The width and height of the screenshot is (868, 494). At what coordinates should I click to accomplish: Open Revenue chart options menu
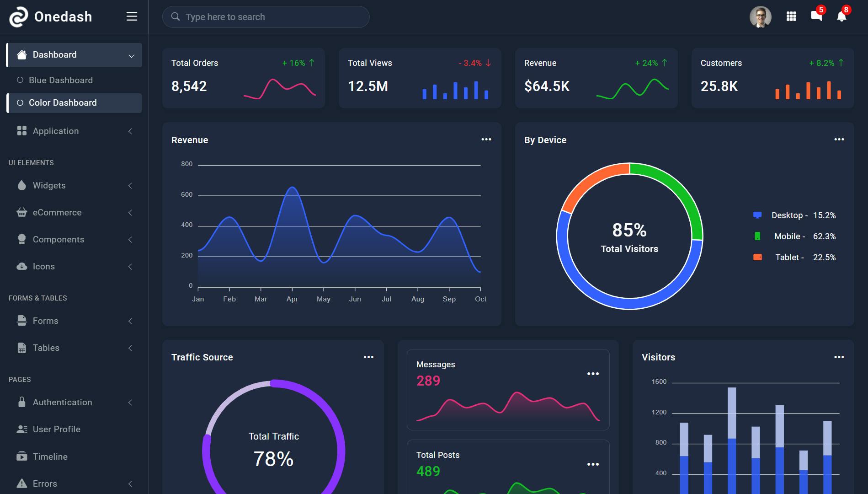[x=486, y=140]
